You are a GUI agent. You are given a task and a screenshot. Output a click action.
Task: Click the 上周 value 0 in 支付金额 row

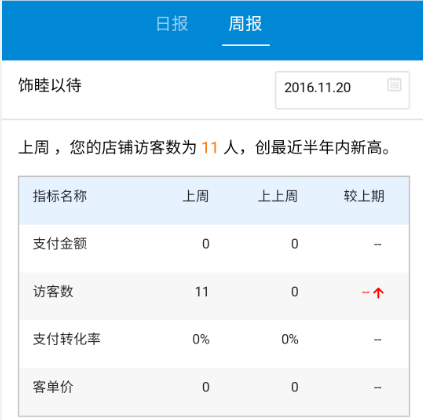click(x=206, y=244)
